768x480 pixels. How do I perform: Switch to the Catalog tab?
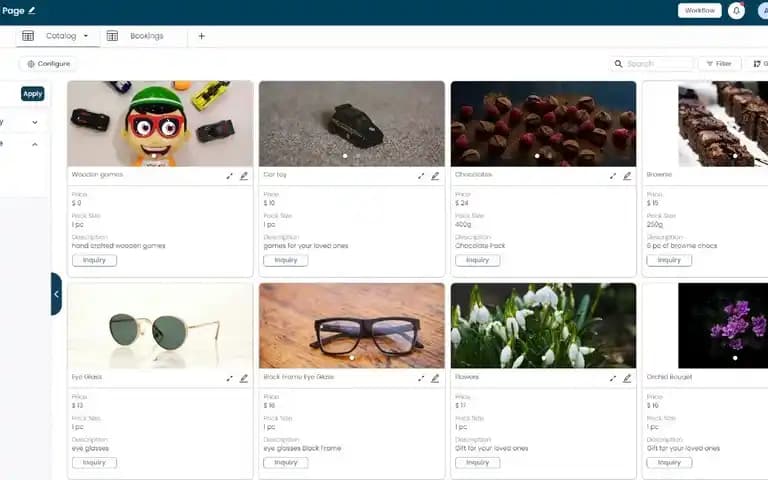[61, 36]
